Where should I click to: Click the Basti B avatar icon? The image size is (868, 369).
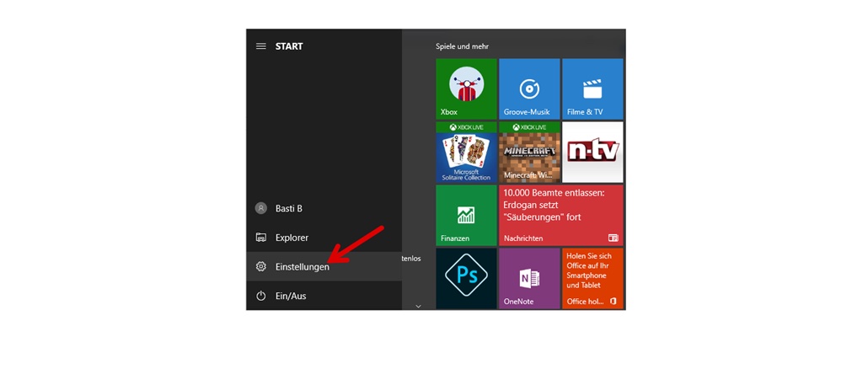click(260, 209)
